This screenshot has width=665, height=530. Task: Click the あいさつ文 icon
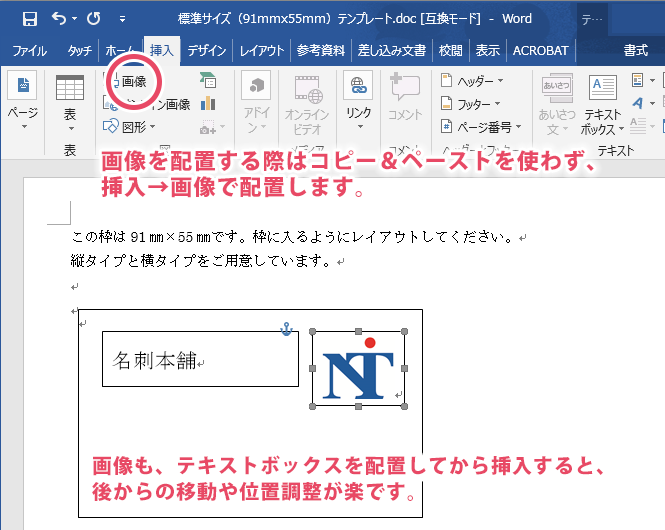[556, 88]
